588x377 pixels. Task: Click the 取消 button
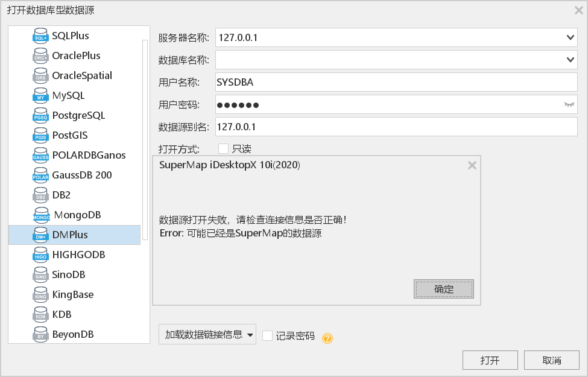click(x=552, y=360)
